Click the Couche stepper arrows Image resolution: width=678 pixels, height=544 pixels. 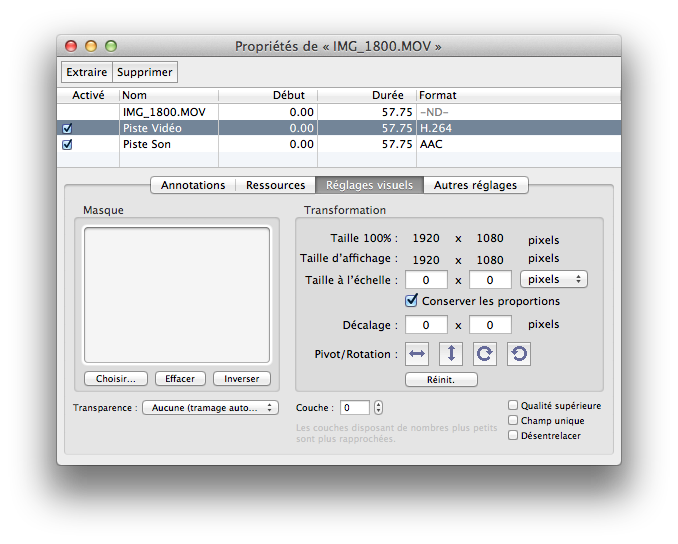(x=378, y=408)
